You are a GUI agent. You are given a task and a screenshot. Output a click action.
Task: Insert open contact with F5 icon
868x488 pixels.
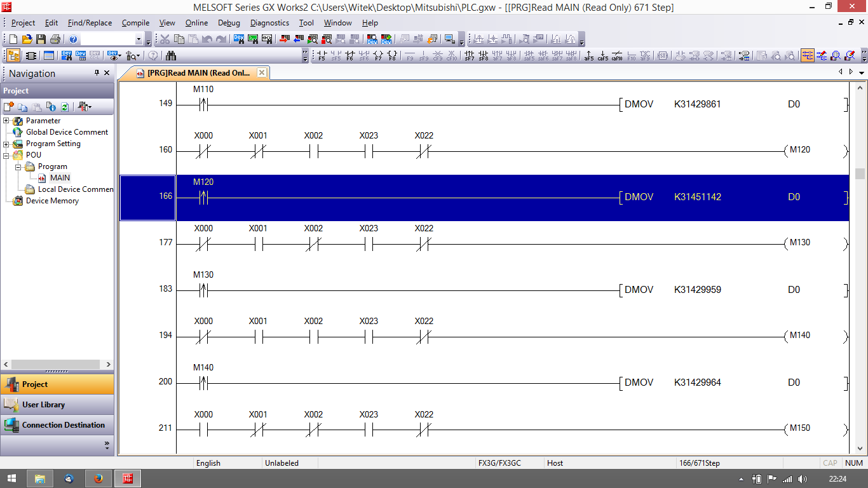(322, 56)
